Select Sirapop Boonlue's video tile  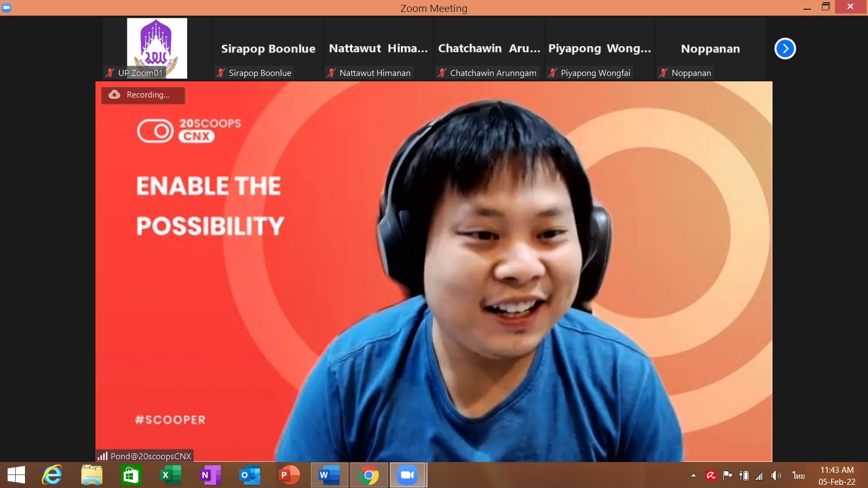[x=268, y=49]
